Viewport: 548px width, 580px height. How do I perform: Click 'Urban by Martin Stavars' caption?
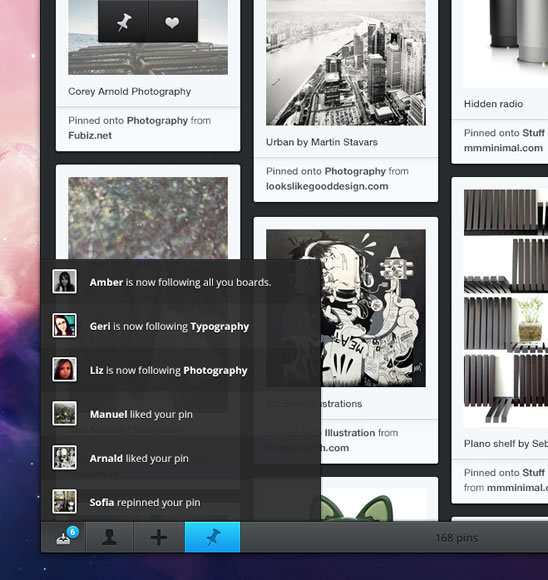tap(322, 142)
